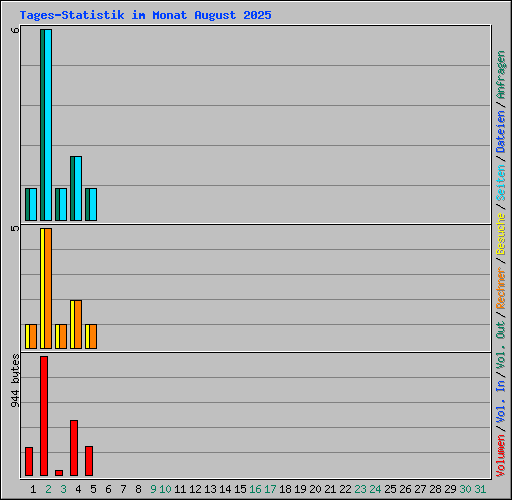Click the cyan pages bar for day 2
This screenshot has height=500, width=512.
48,125
